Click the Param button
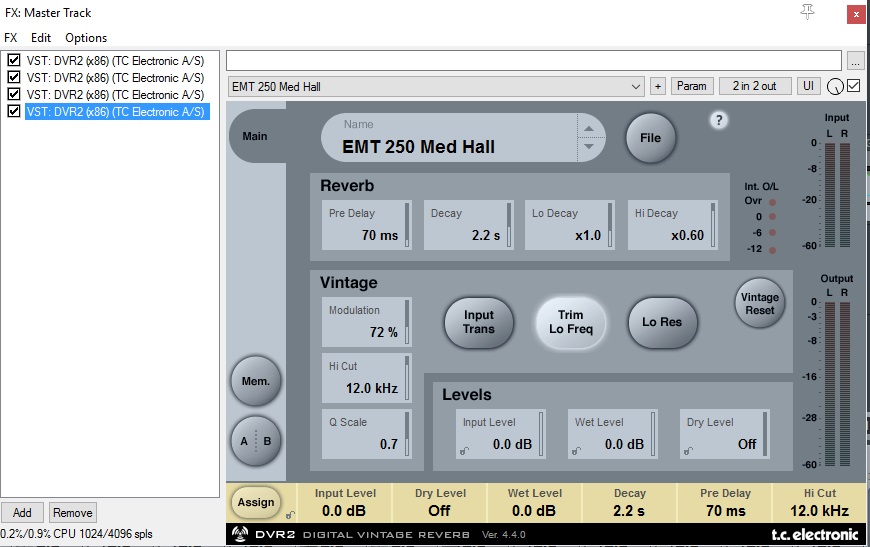870x547 pixels. tap(691, 86)
